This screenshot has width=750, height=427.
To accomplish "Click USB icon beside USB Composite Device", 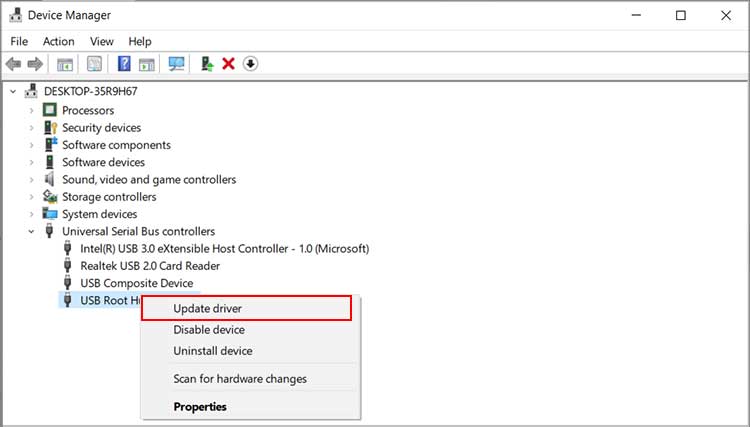I will point(67,283).
